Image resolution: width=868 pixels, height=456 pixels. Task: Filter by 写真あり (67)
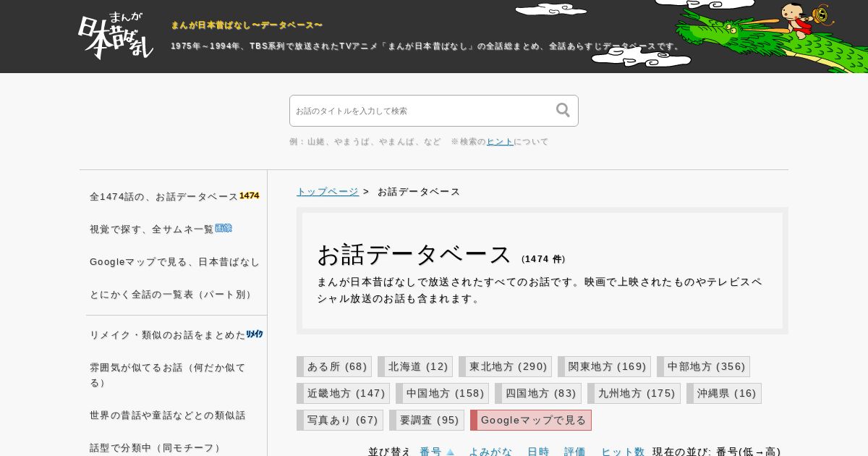(340, 420)
